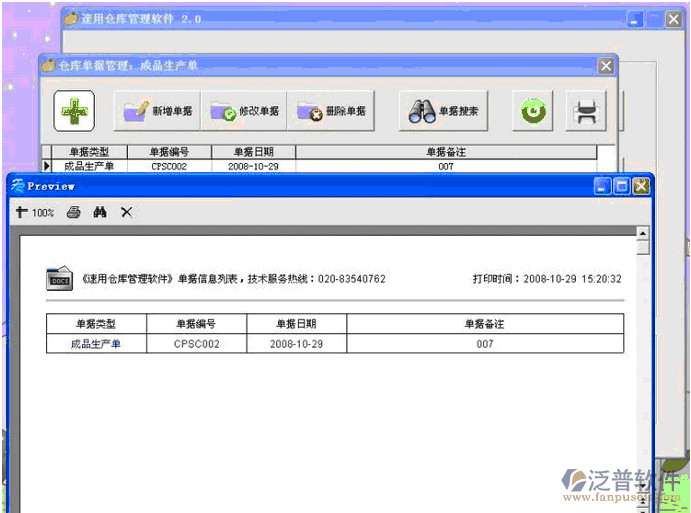Click the zoom 100% control in Preview
The width and height of the screenshot is (691, 513).
click(35, 213)
